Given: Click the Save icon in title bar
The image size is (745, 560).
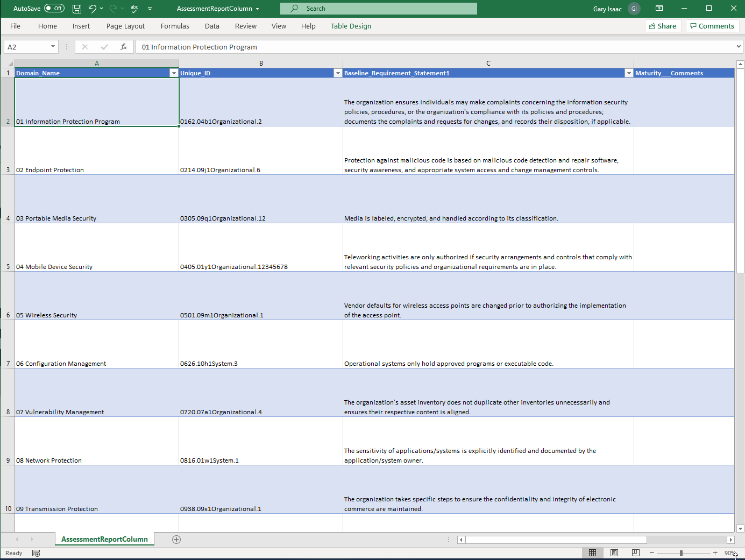Looking at the screenshot, I should (x=77, y=9).
